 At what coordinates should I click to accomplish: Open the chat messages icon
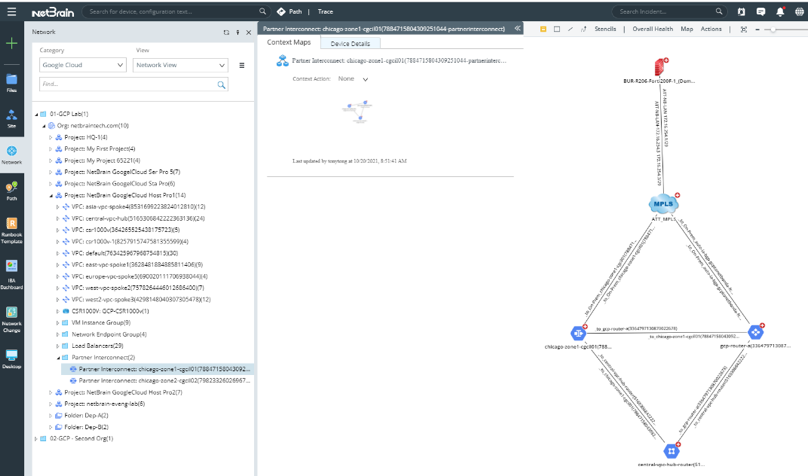click(761, 11)
